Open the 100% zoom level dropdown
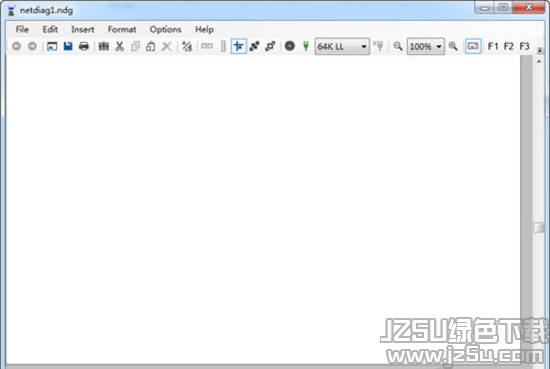The width and height of the screenshot is (550, 369). pos(426,46)
